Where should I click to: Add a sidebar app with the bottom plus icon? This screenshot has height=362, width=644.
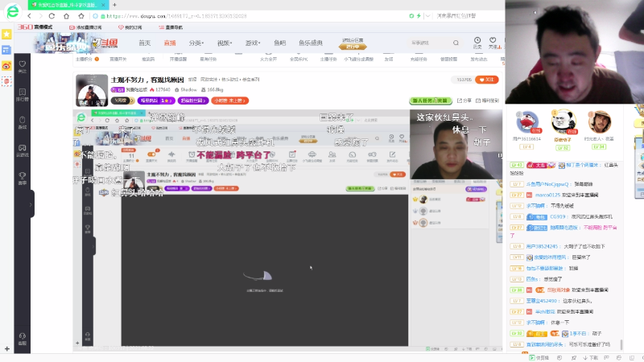(6, 349)
